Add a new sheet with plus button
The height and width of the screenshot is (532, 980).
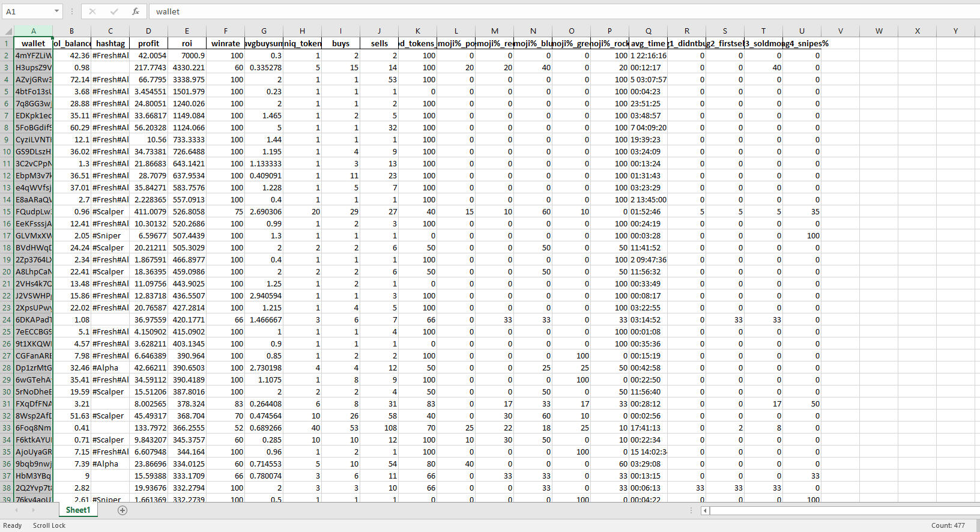point(122,510)
